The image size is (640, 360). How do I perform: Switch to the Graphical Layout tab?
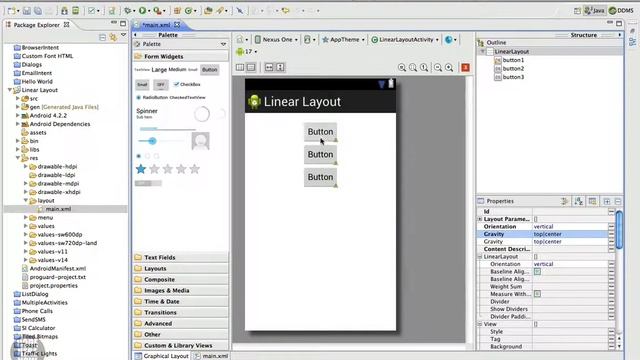(162, 356)
